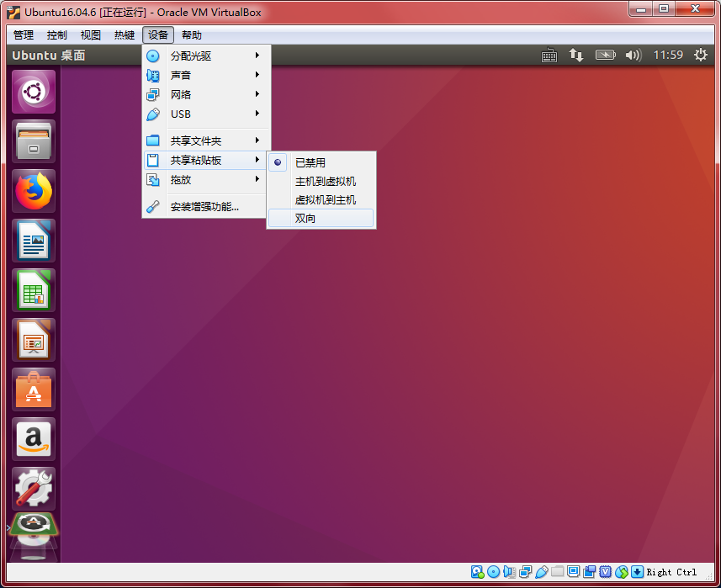Expand 声音 submenu
This screenshot has height=588, width=721.
(206, 75)
